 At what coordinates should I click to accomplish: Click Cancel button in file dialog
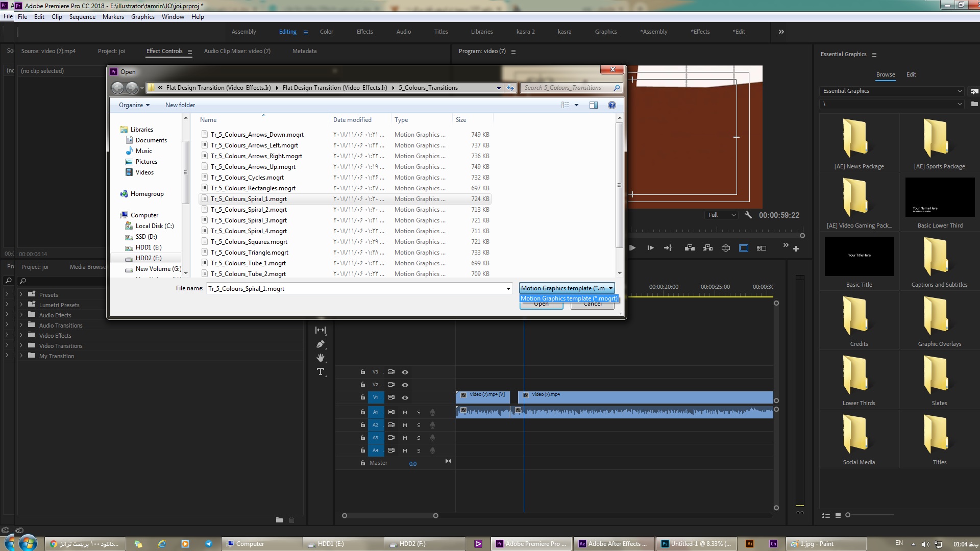click(x=592, y=304)
